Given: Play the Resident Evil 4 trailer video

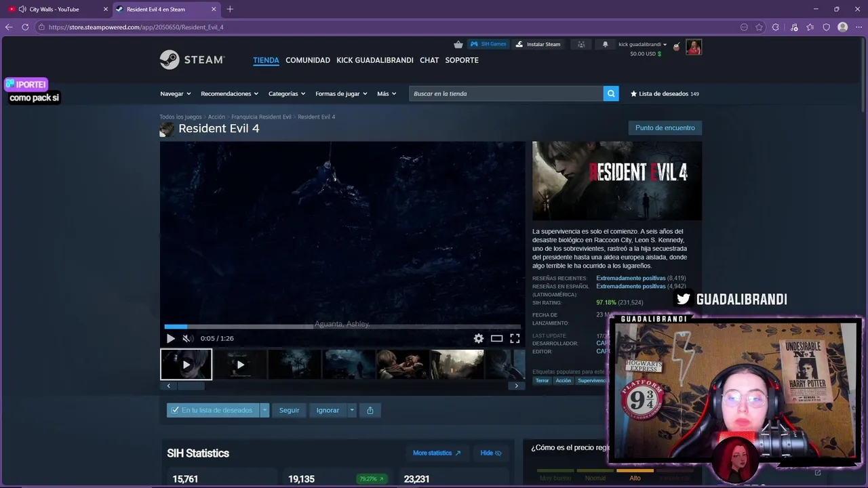Looking at the screenshot, I should click(x=171, y=338).
